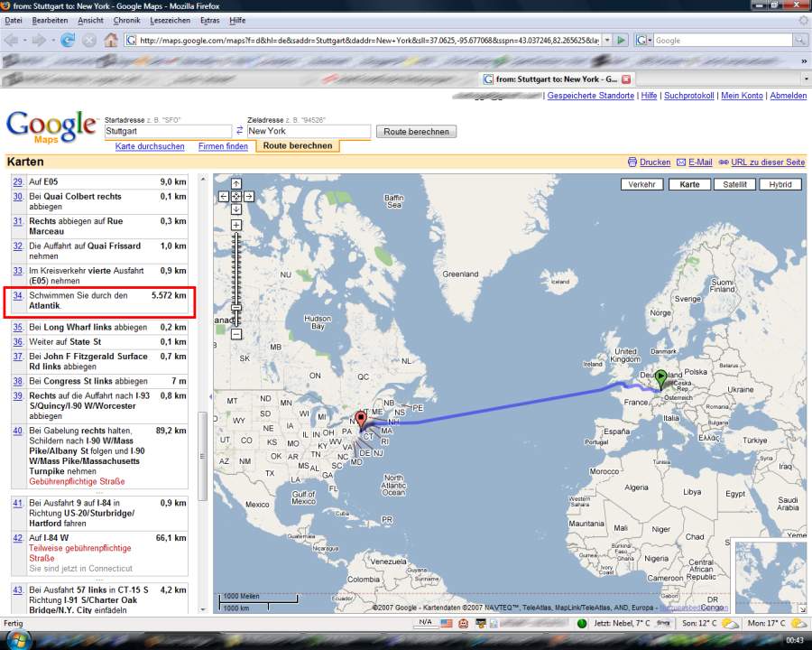The width and height of the screenshot is (812, 650).
Task: Reload the page with the refresh icon
Action: [x=68, y=41]
